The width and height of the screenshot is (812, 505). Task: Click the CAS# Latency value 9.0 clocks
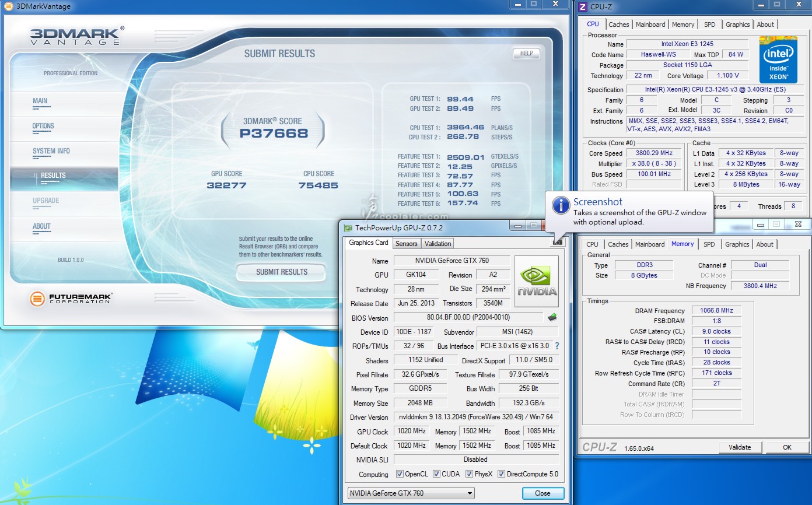pos(716,331)
